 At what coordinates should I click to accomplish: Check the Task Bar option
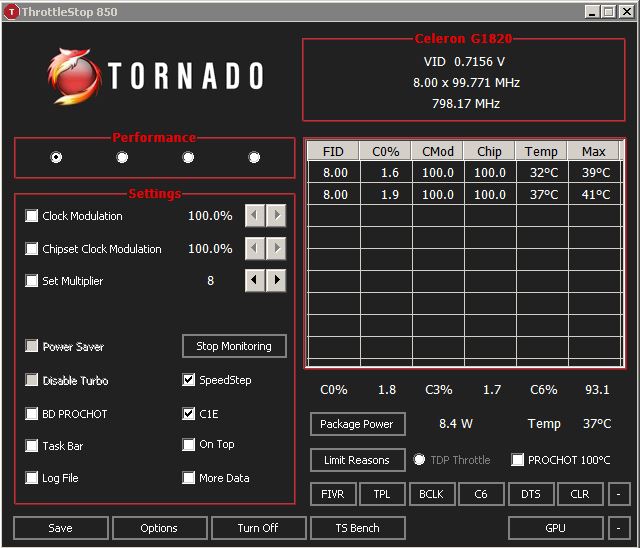[x=31, y=446]
